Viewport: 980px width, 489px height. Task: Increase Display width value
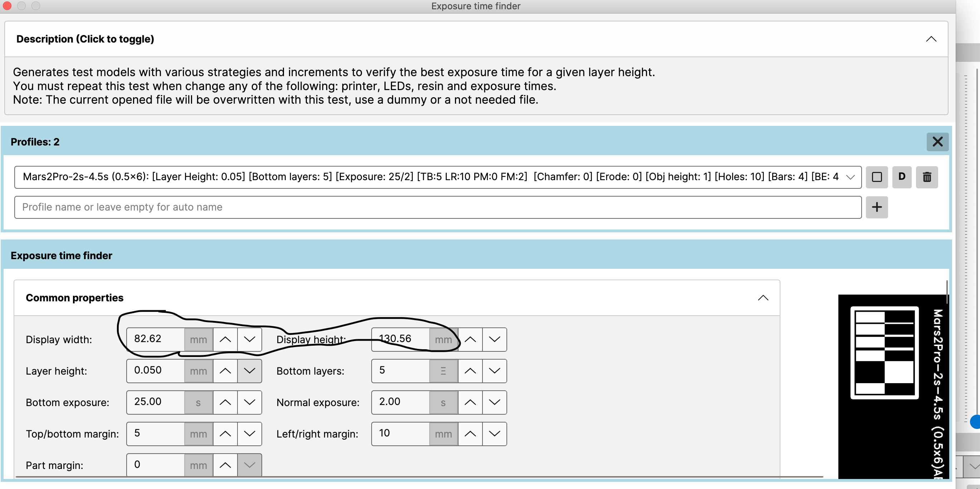pyautogui.click(x=225, y=339)
